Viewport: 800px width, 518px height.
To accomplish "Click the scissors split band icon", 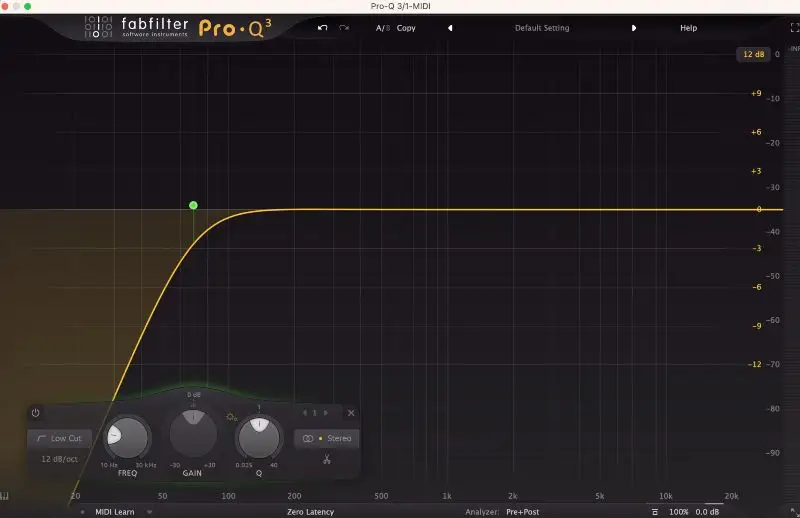I will click(326, 459).
